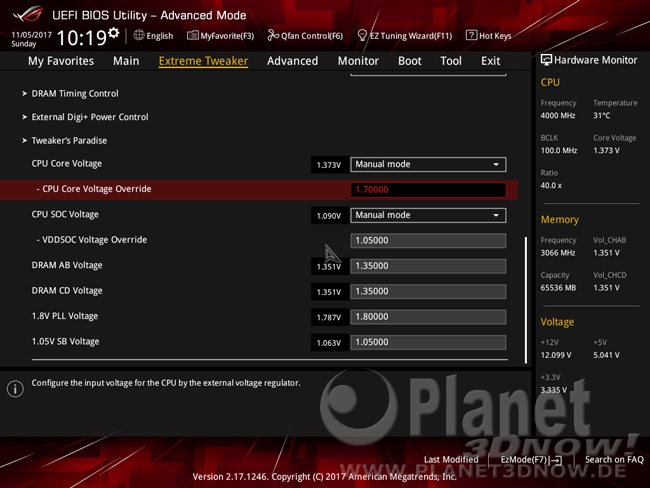This screenshot has width=650, height=488.
Task: Click the settings gear icon beside the clock
Action: point(114,33)
